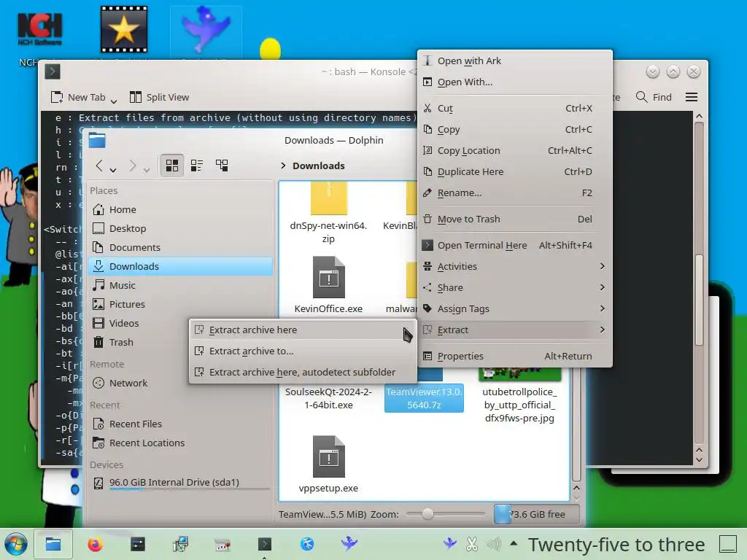The height and width of the screenshot is (560, 747).
Task: Open Home in Places panel
Action: coord(180,209)
